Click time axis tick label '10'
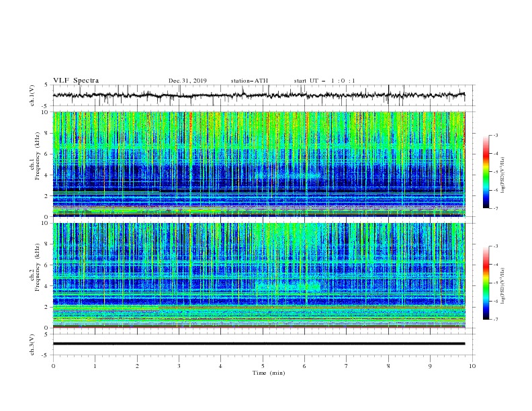The height and width of the screenshot is (411, 532). [x=472, y=366]
